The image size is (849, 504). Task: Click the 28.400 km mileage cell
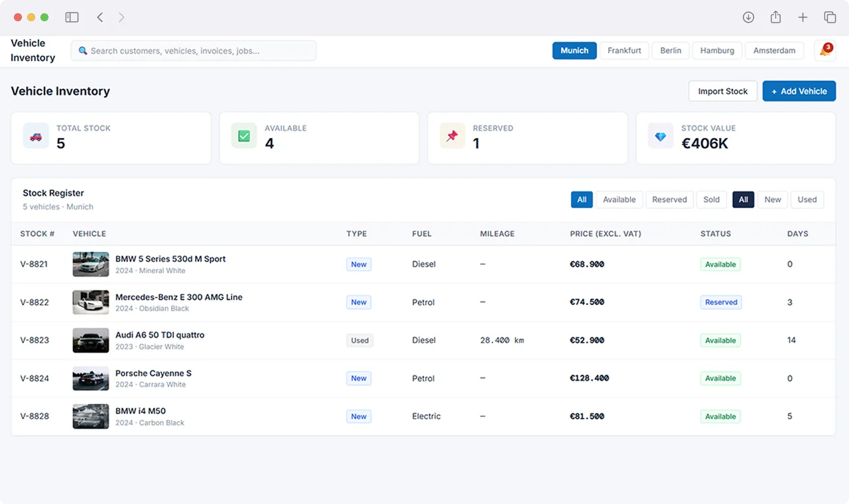pyautogui.click(x=502, y=340)
